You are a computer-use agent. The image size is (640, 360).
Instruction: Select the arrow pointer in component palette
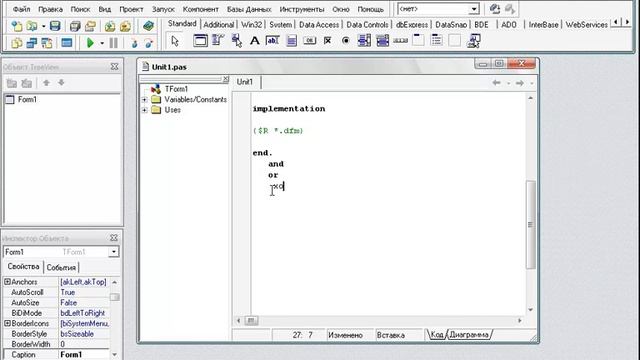pos(175,41)
